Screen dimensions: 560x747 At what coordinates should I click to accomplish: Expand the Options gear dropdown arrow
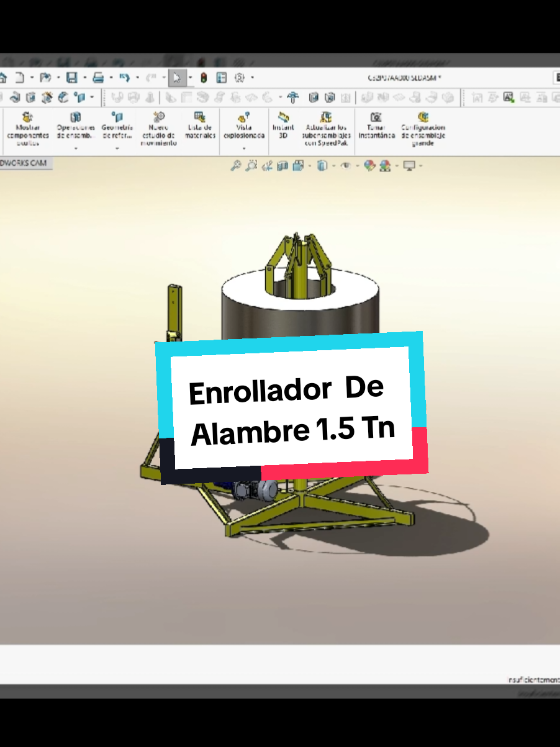tap(252, 78)
